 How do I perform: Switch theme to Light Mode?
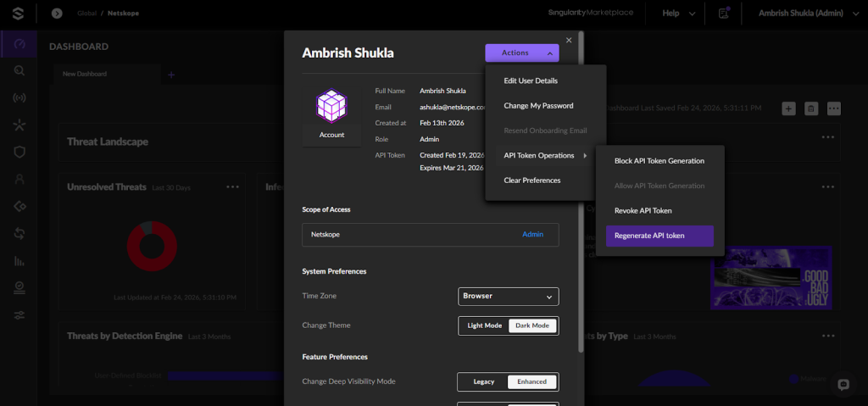pyautogui.click(x=484, y=325)
